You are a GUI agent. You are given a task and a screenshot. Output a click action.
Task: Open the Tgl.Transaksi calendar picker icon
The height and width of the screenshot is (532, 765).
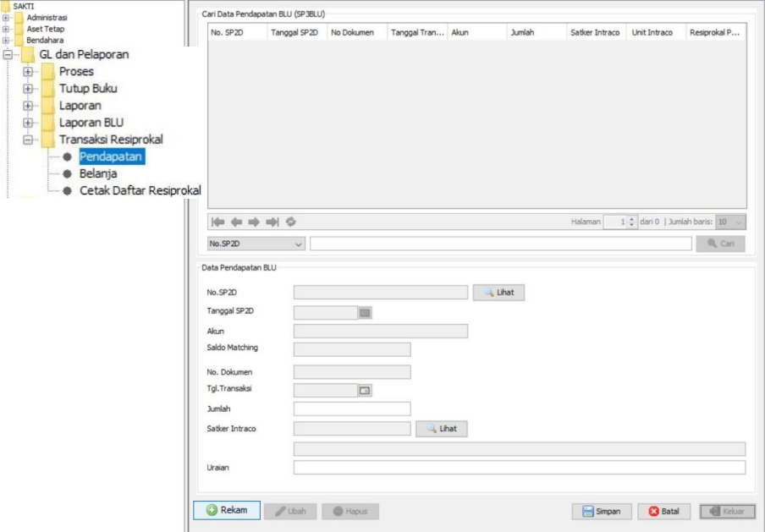[366, 391]
